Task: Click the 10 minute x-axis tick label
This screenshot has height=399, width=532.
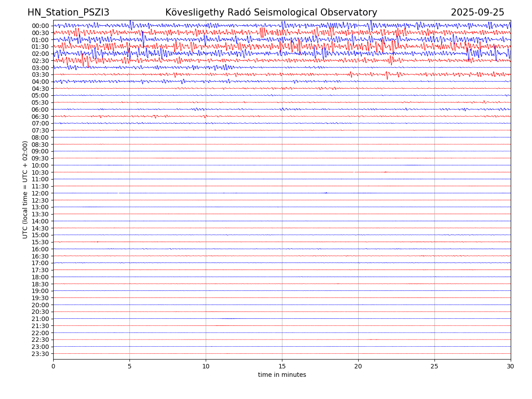Action: coord(206,367)
